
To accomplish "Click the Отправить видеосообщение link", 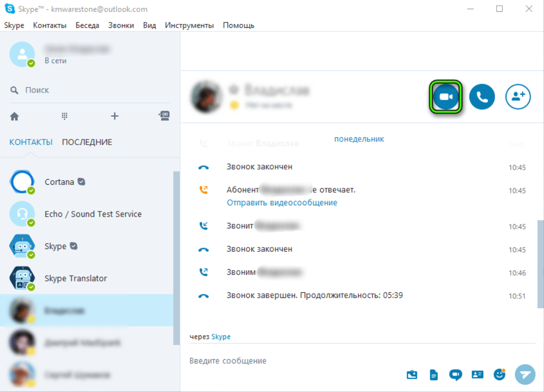I will coord(282,203).
